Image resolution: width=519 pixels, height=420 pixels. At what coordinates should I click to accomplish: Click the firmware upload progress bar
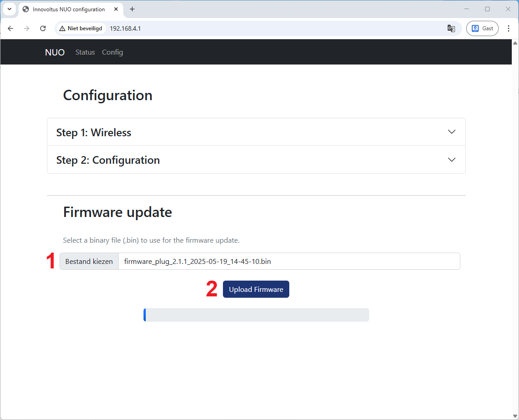tap(256, 315)
